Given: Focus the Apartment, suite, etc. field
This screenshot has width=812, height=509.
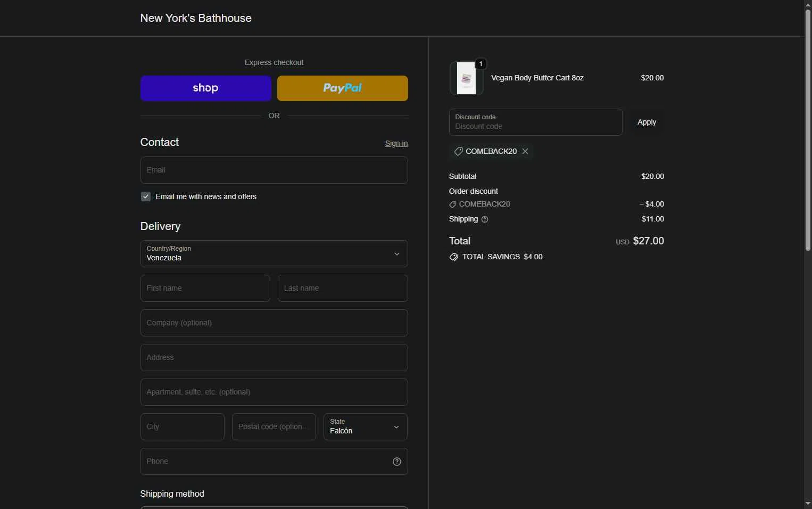Looking at the screenshot, I should coord(274,392).
